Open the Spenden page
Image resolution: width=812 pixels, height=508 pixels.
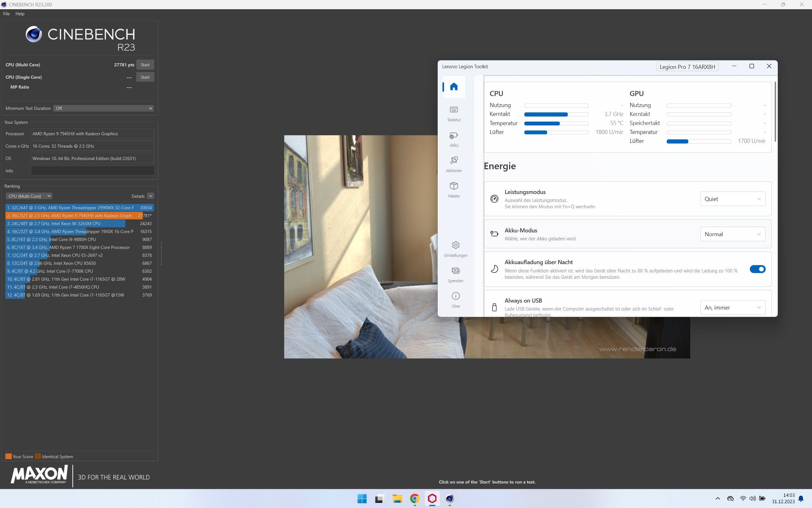click(455, 275)
